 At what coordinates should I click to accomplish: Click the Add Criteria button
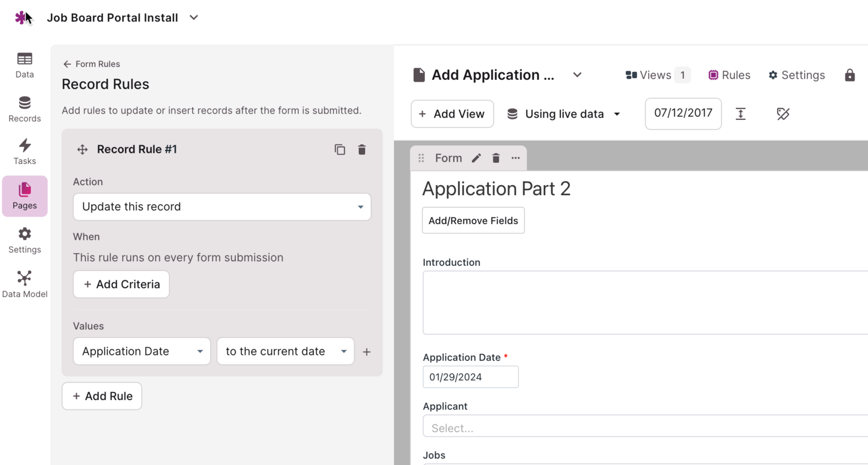[121, 284]
